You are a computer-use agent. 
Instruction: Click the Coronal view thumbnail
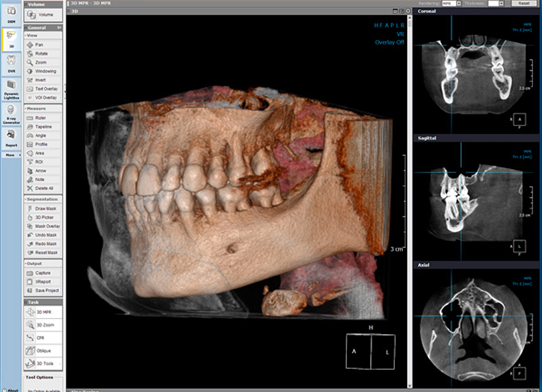click(x=476, y=74)
